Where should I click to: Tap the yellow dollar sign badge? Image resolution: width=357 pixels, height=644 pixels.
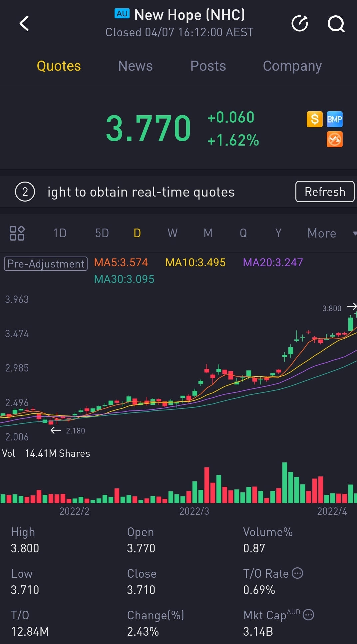(x=314, y=119)
